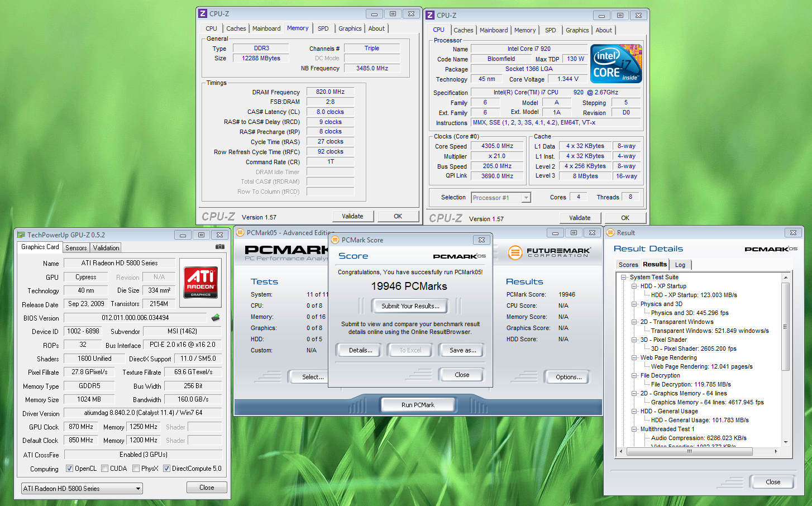Click Close button in GPU-Z window
This screenshot has width=812, height=506.
click(x=207, y=488)
